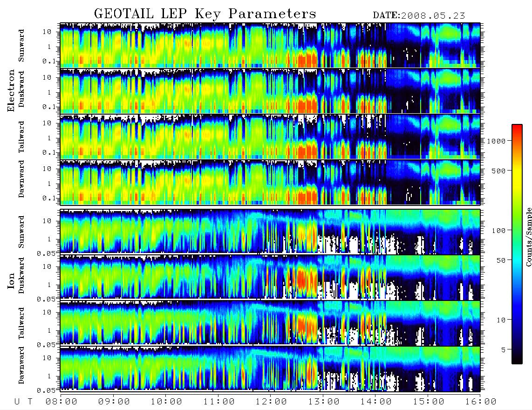Click the 1000 colorbar tick label
The height and width of the screenshot is (410, 532).
click(x=496, y=141)
